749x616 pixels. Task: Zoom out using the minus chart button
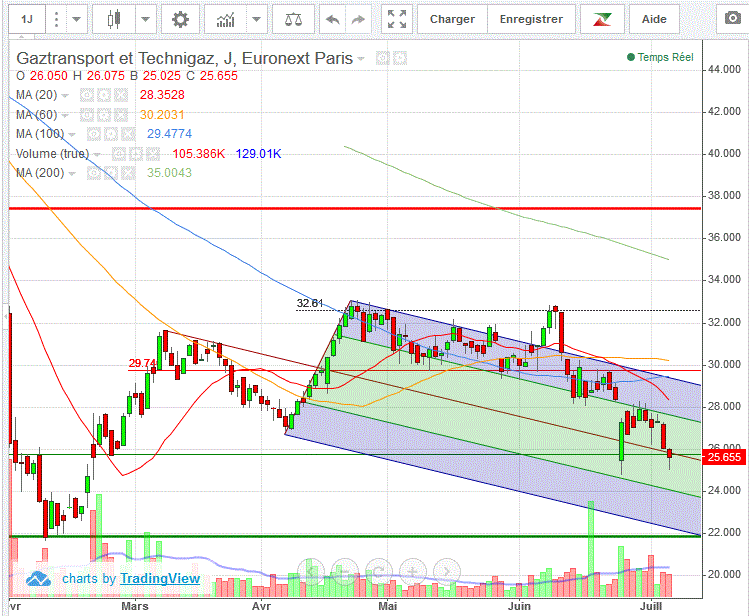(344, 572)
